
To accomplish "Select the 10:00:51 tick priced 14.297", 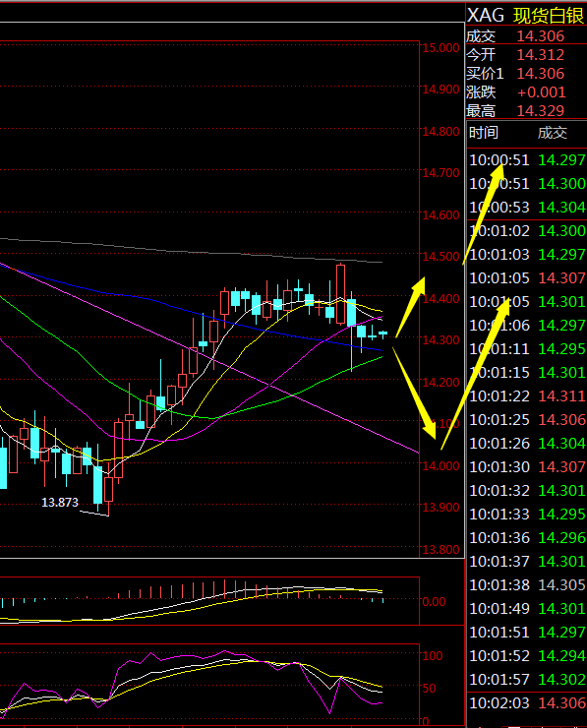I will tap(527, 160).
